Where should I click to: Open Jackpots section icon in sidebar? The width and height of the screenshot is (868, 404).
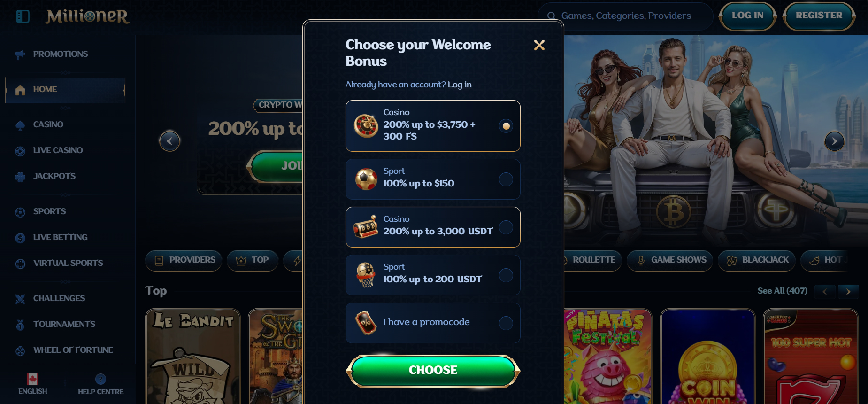pyautogui.click(x=20, y=177)
